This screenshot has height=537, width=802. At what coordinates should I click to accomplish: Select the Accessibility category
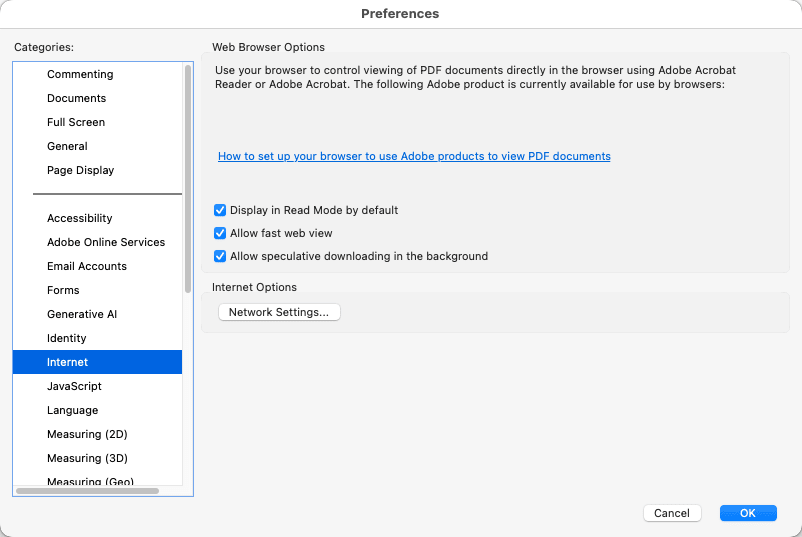click(x=97, y=218)
